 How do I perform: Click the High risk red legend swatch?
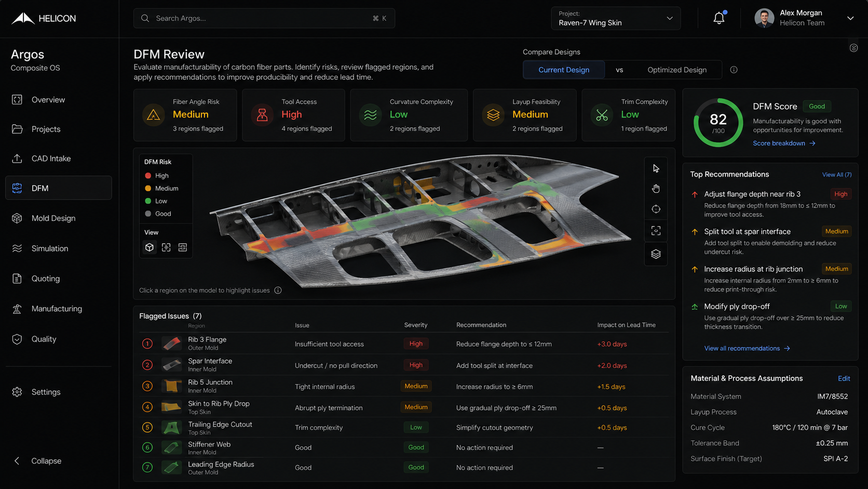(148, 176)
